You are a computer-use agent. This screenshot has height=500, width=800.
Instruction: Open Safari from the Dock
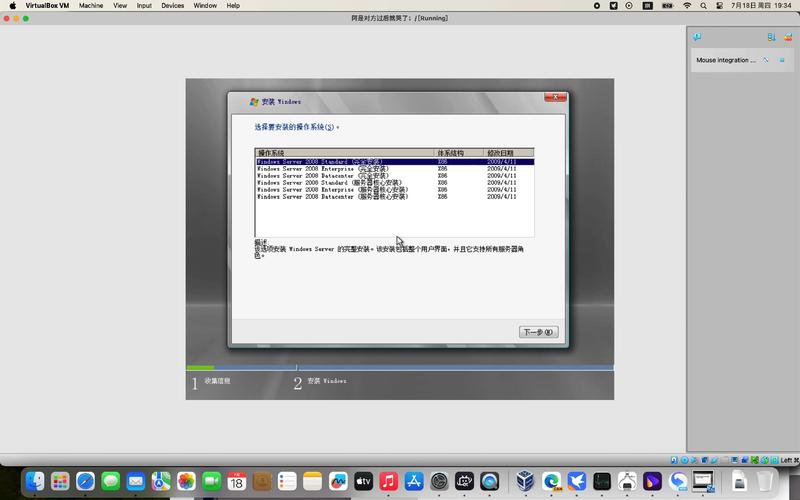point(86,481)
